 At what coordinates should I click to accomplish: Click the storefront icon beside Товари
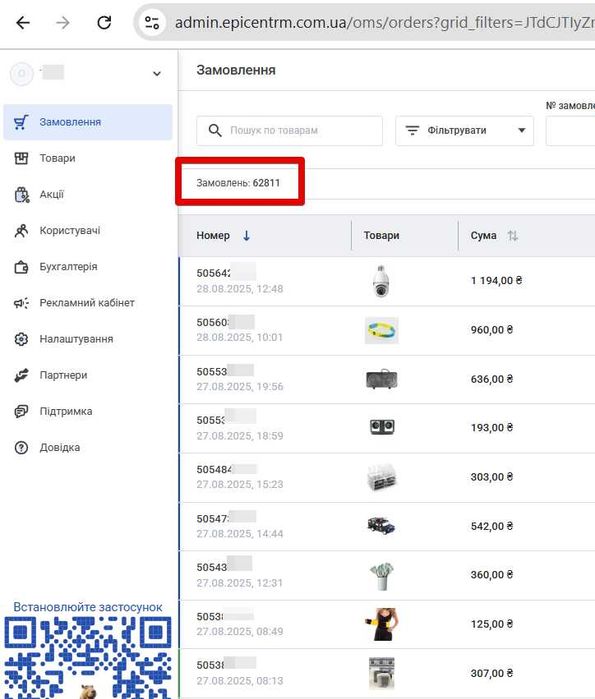click(x=21, y=158)
